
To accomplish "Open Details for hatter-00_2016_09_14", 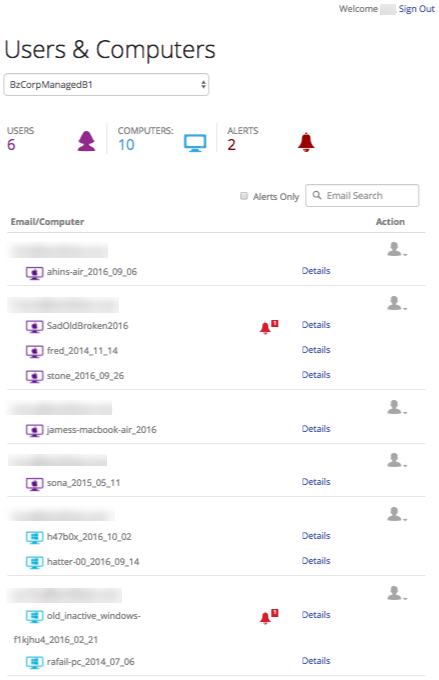I will (316, 561).
